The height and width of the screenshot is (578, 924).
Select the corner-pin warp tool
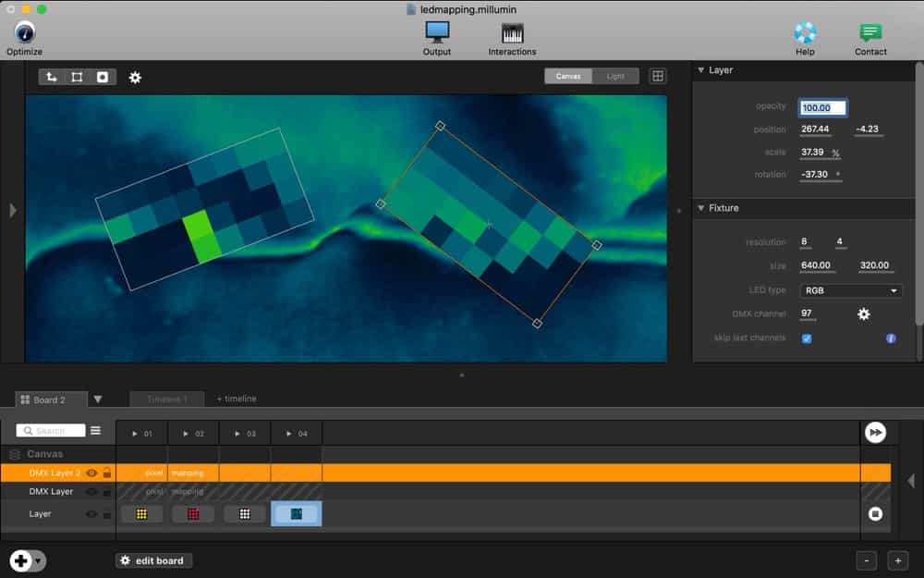[x=51, y=78]
